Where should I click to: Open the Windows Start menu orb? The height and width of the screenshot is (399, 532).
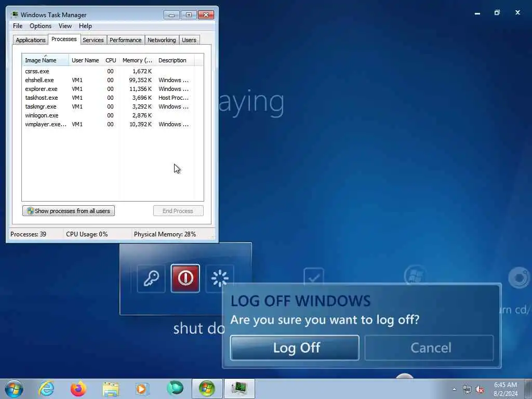point(14,389)
